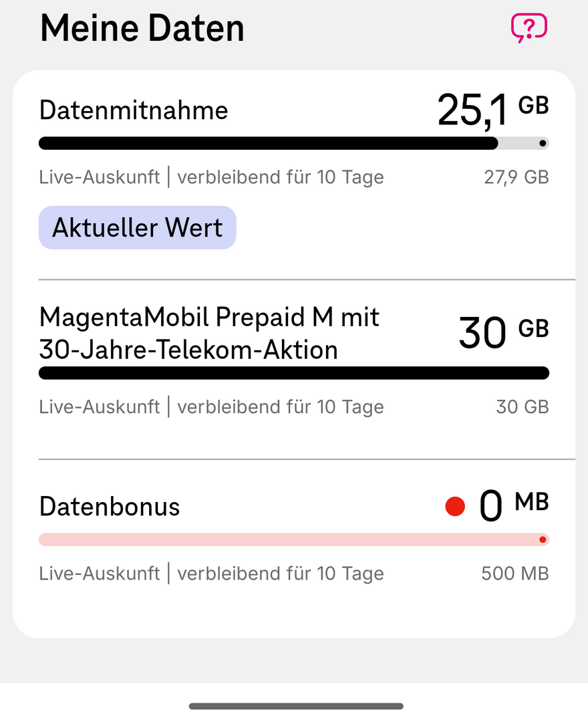Select the Datenmitnahme label
Viewport: 588px width, 722px height.
point(134,110)
